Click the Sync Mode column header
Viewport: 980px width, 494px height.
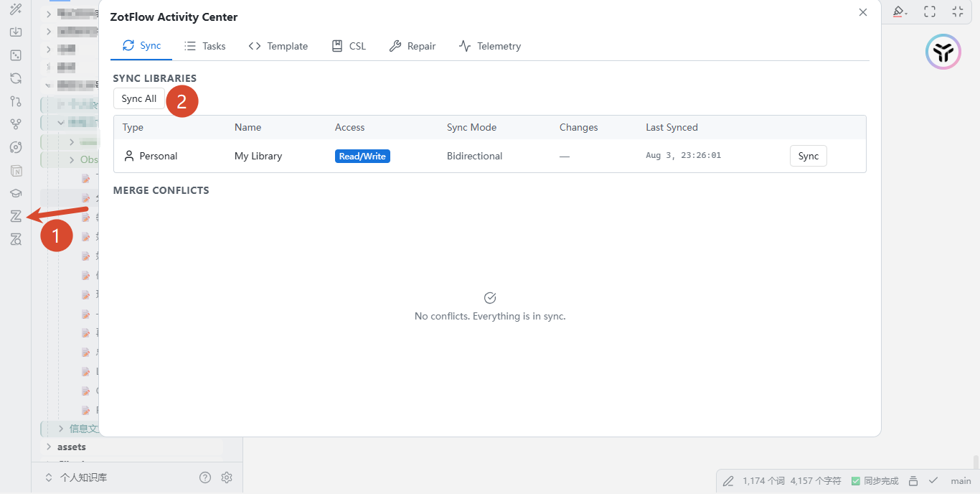(x=471, y=127)
